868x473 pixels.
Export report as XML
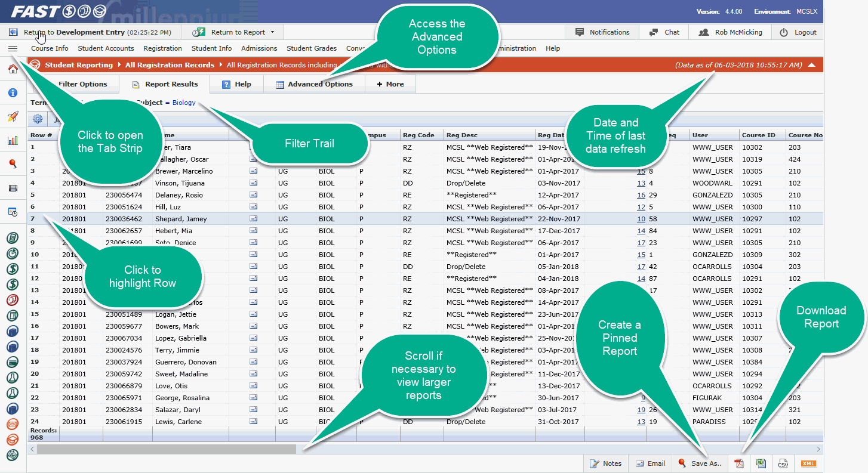coord(809,463)
